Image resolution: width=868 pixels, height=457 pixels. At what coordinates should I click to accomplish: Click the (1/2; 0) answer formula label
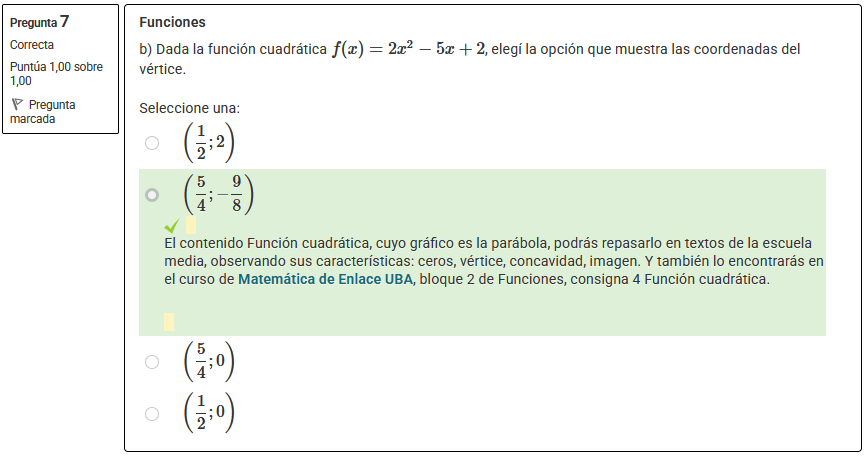(x=209, y=413)
